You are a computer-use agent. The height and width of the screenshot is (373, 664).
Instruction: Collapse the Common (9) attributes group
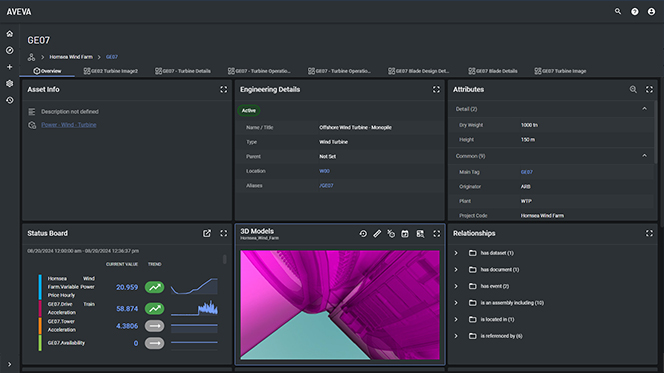pos(644,156)
